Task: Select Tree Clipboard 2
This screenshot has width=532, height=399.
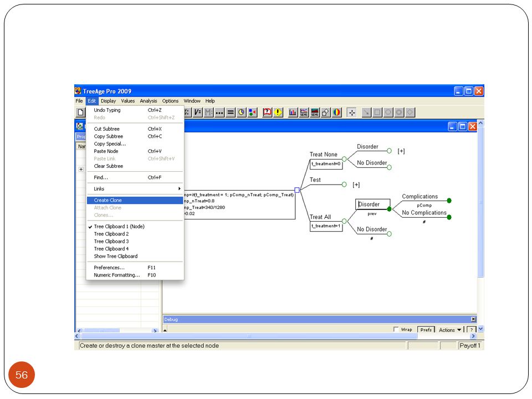Action: pyautogui.click(x=135, y=234)
